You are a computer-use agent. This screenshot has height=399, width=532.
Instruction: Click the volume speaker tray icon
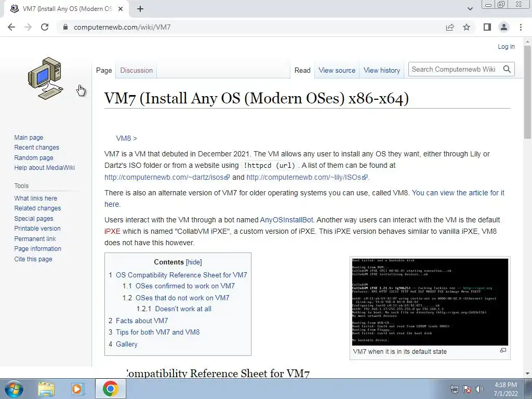(480, 389)
